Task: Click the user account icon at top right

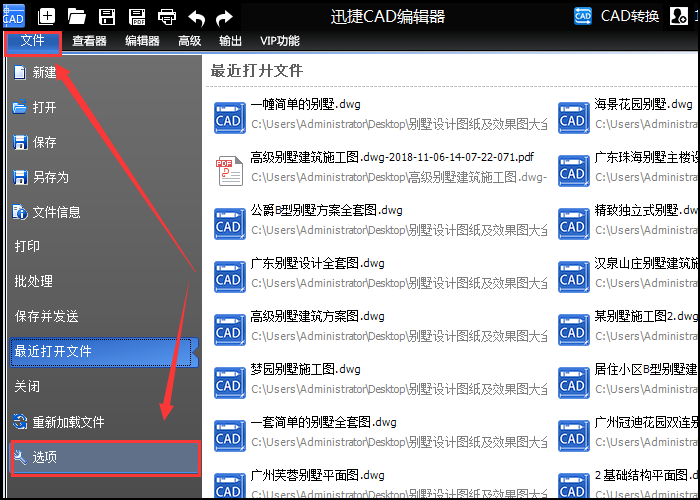Action: (x=679, y=16)
